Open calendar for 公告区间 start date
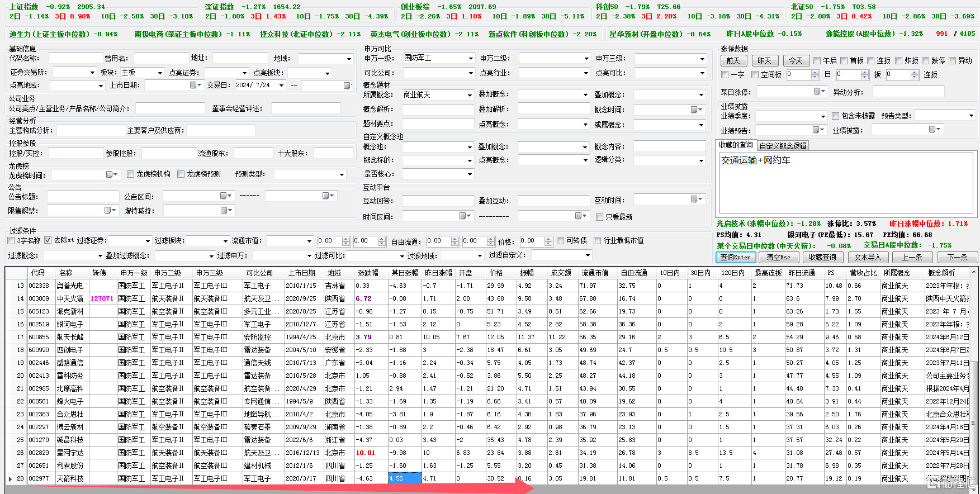The image size is (980, 494). 225,196
